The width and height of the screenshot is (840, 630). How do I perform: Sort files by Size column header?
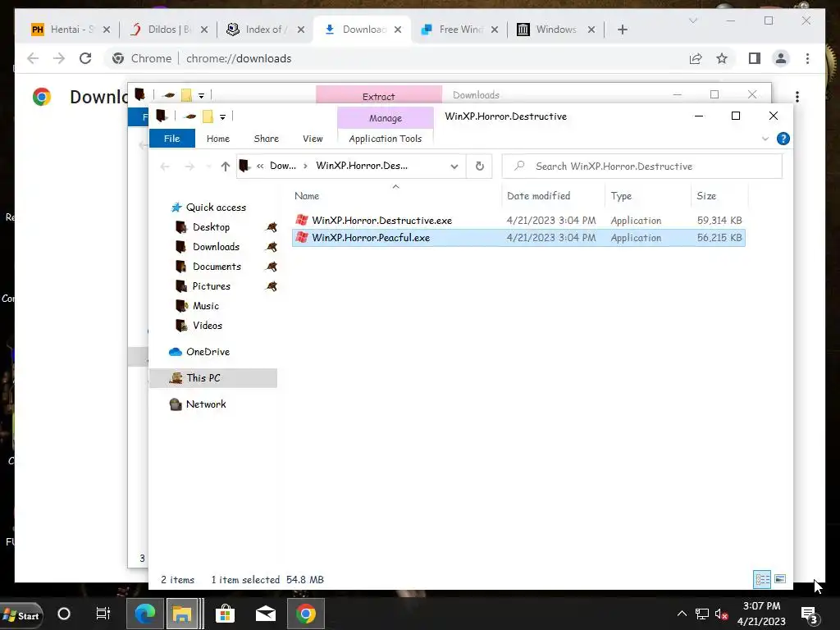pos(706,196)
